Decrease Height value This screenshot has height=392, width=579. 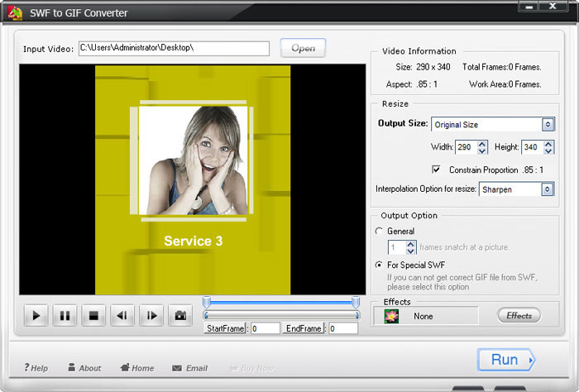(x=548, y=151)
